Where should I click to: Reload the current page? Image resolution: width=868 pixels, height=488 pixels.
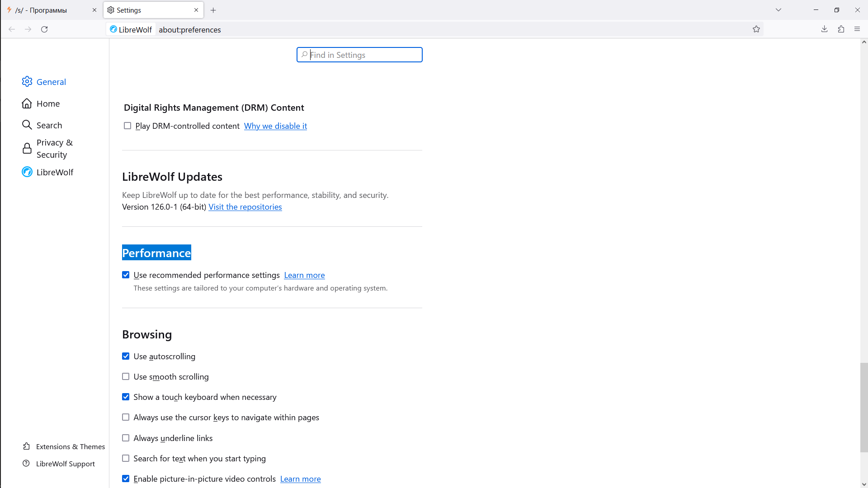(44, 29)
